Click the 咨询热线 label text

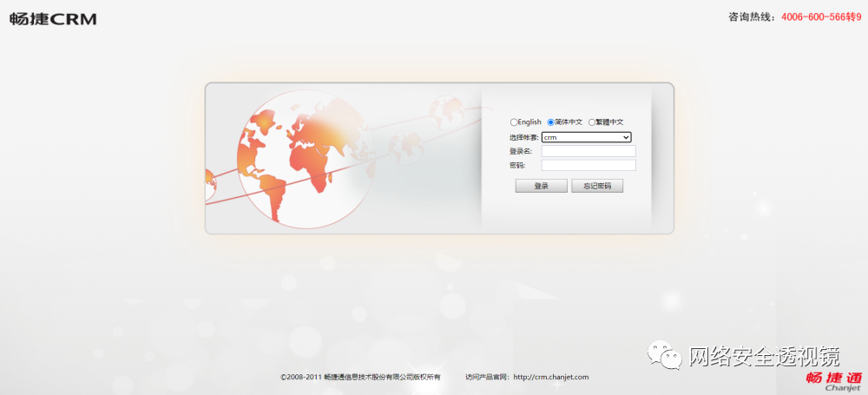pos(750,17)
